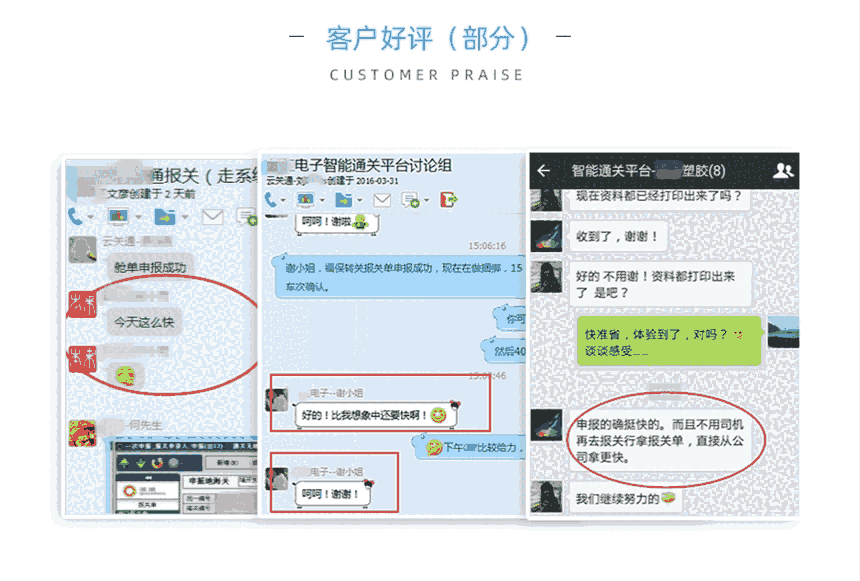The width and height of the screenshot is (860, 581).
Task: Click the phone call icon in middle chat toolbar
Action: (x=271, y=200)
